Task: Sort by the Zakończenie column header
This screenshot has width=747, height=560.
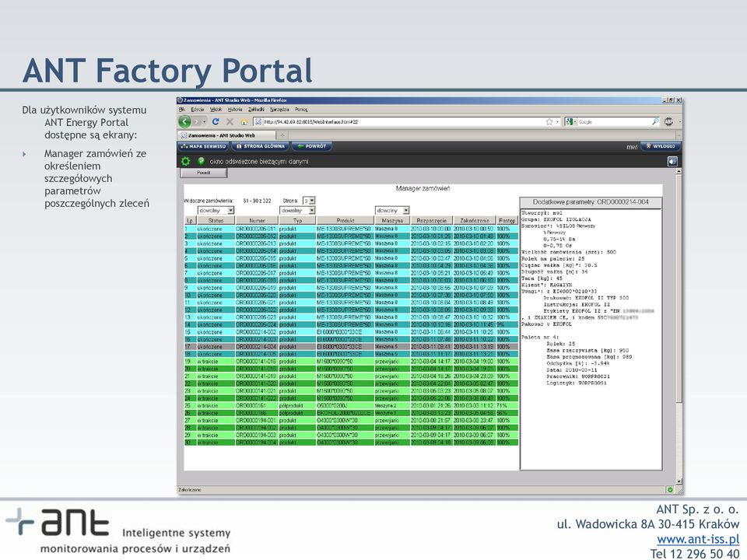Action: click(x=475, y=220)
